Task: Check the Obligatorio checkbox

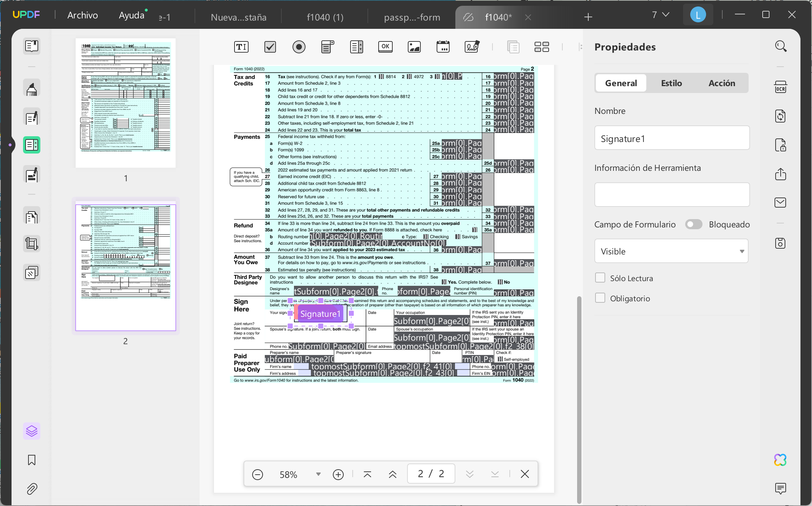Action: click(600, 298)
